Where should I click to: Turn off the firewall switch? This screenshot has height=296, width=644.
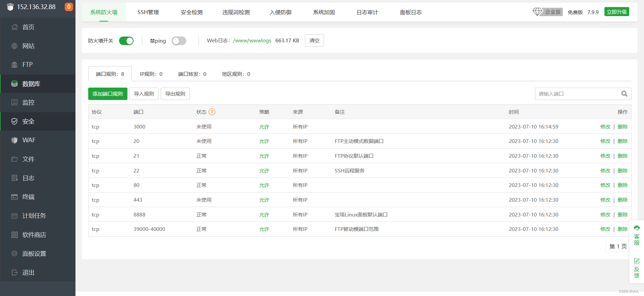[126, 41]
